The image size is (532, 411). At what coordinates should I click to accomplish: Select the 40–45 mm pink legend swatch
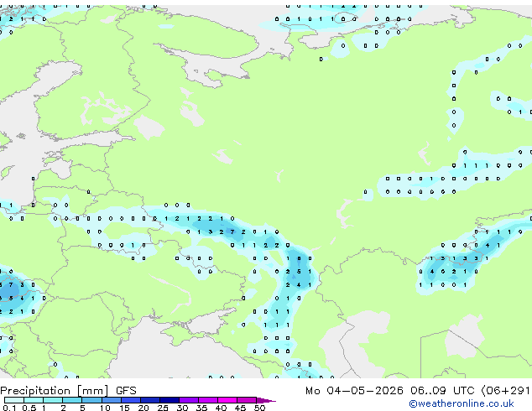pyautogui.click(x=227, y=400)
